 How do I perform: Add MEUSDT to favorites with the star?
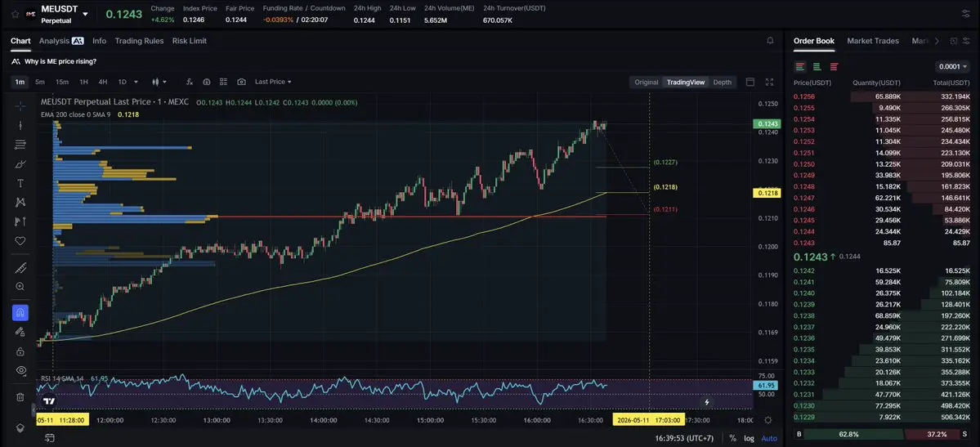[15, 14]
